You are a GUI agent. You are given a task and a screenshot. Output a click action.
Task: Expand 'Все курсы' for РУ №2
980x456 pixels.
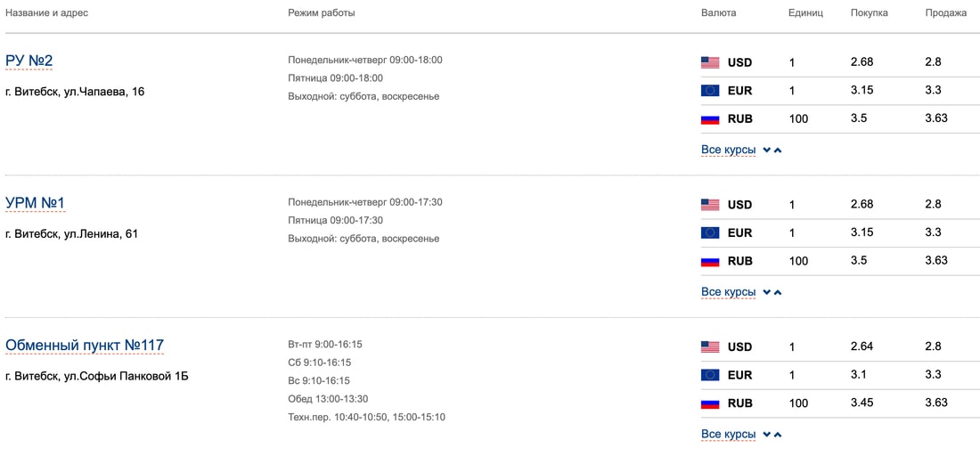(729, 150)
